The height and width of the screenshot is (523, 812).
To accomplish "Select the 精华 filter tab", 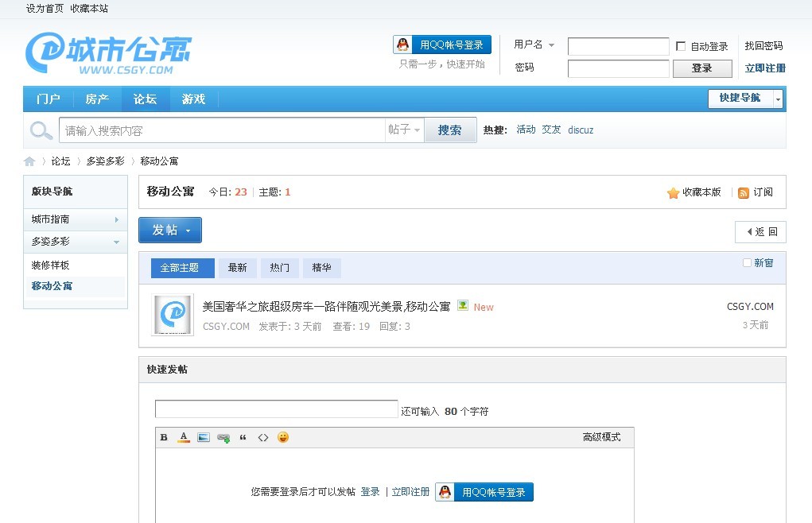I will tap(321, 268).
